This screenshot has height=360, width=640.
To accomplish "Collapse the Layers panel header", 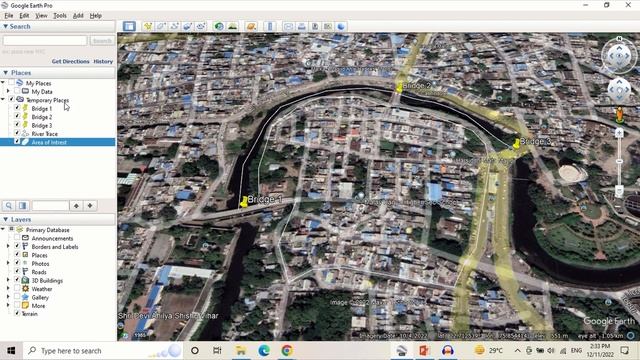I will [x=58, y=220].
